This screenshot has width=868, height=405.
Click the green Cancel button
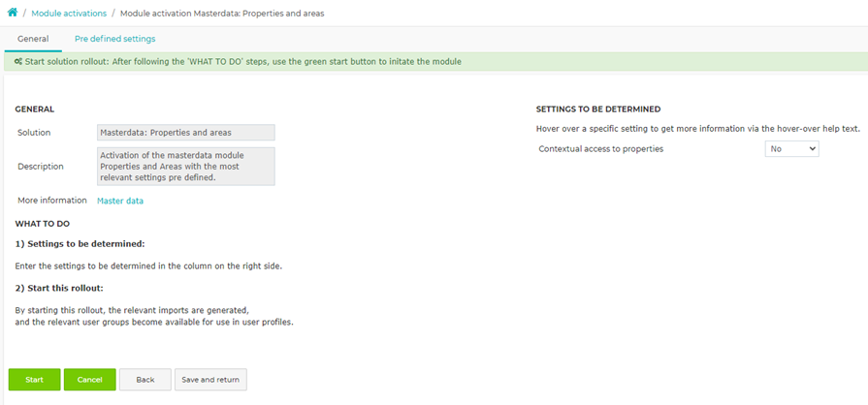coord(89,380)
